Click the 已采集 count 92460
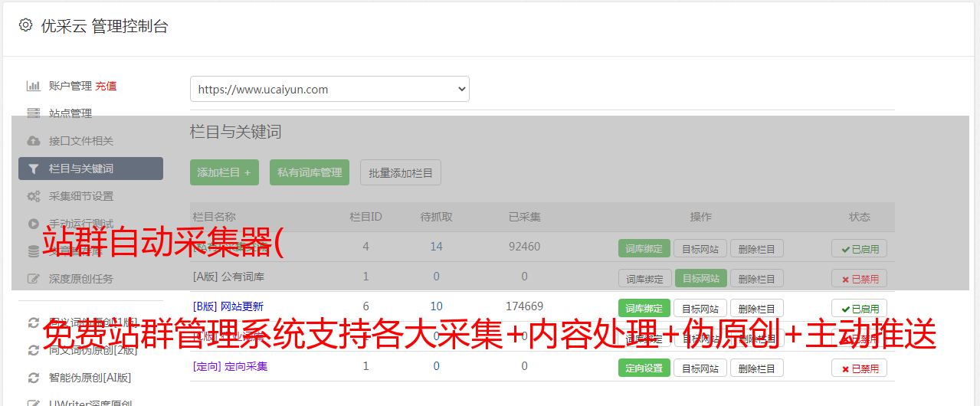This screenshot has height=406, width=980. 525,247
